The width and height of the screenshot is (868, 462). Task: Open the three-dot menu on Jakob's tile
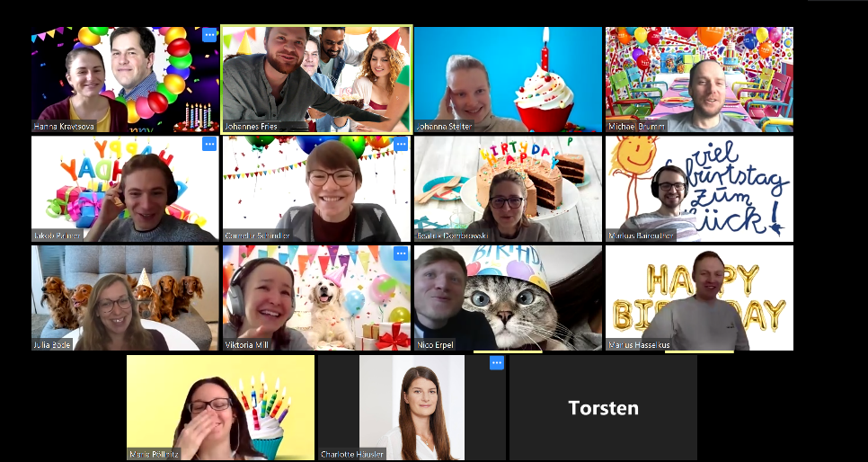tap(209, 145)
